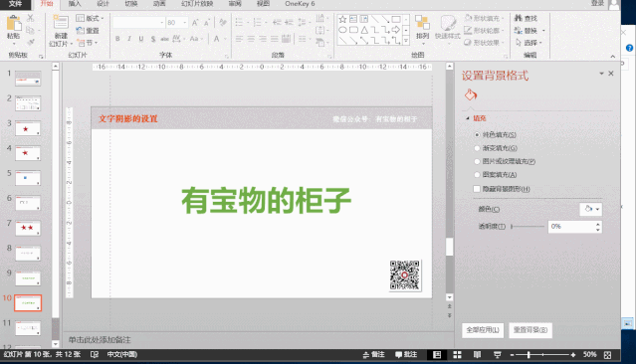Click the zoom slider in status bar
The image size is (636, 364).
point(542,355)
